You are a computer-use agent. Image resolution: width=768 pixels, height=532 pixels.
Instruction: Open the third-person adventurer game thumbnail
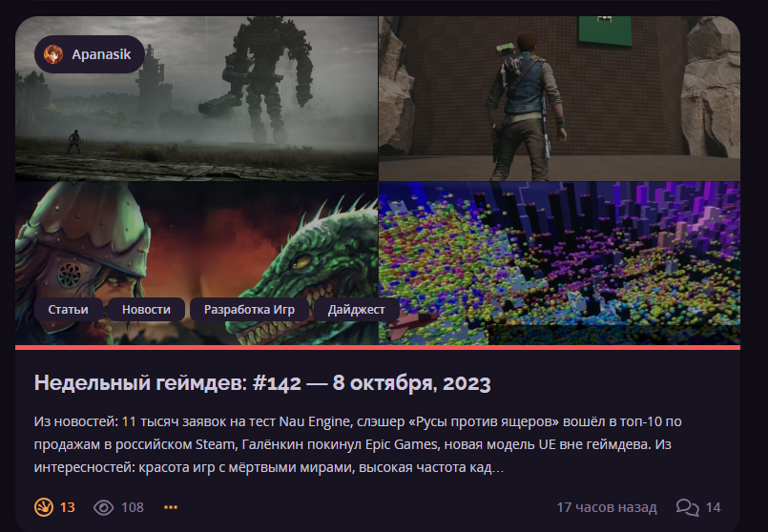tap(559, 99)
